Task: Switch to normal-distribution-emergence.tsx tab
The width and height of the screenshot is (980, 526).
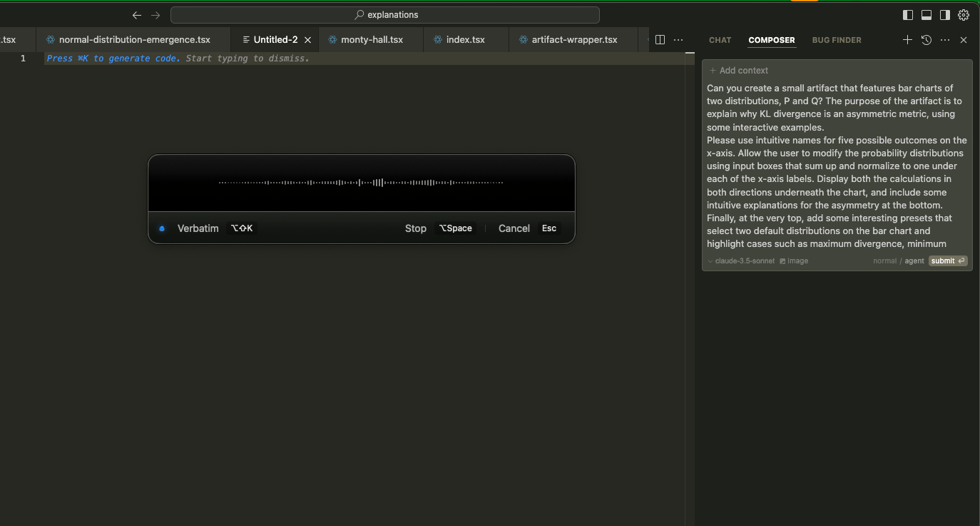Action: [x=135, y=40]
